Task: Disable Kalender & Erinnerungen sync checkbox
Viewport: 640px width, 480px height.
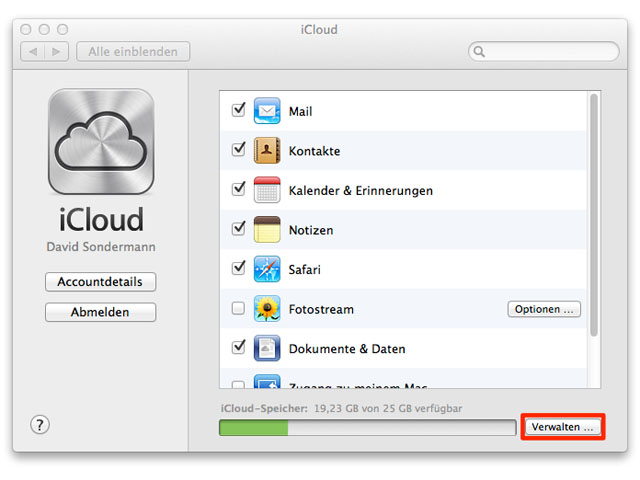Action: 238,189
